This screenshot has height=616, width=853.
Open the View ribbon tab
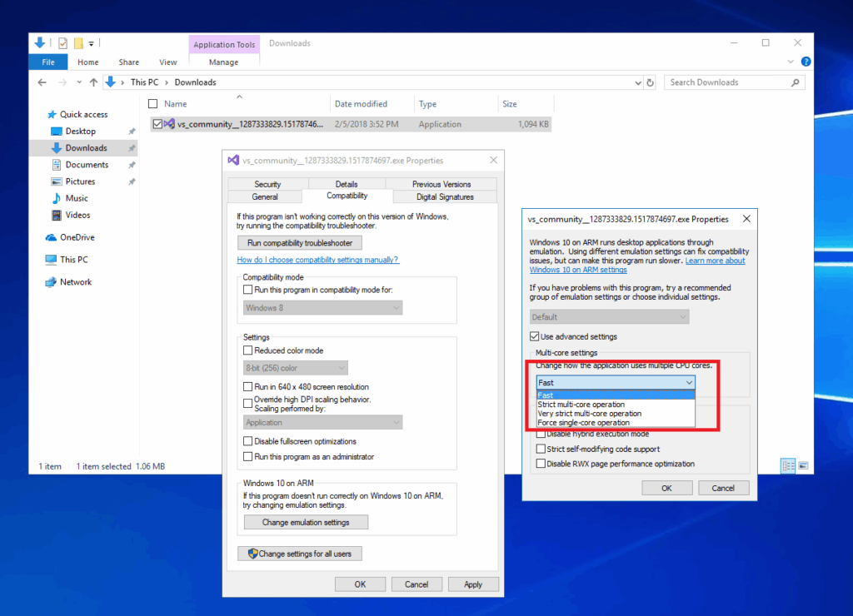click(167, 62)
